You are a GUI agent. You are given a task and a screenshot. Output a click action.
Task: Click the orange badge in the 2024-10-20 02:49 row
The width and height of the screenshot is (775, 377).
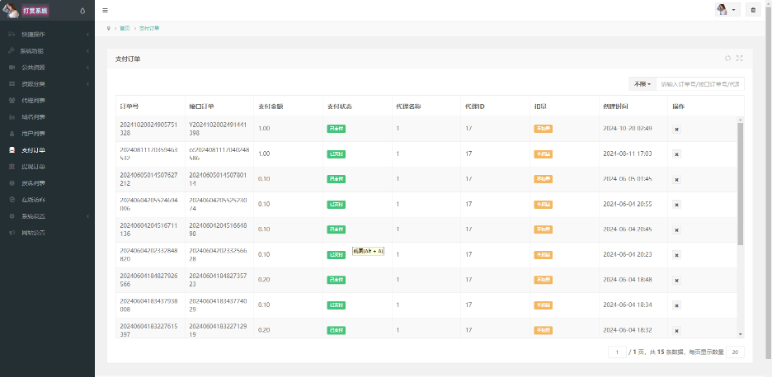click(x=543, y=129)
